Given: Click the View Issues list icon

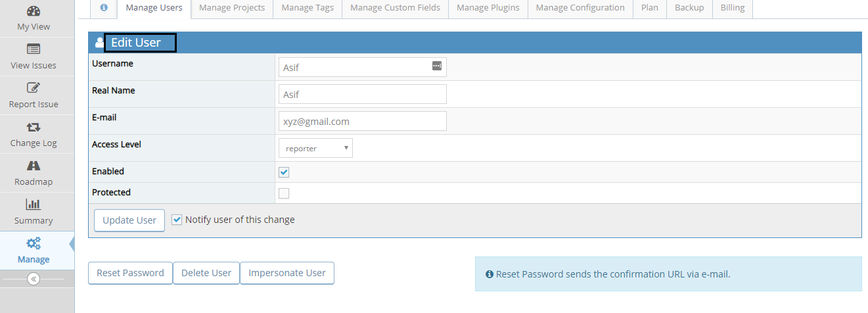Looking at the screenshot, I should pos(34,49).
